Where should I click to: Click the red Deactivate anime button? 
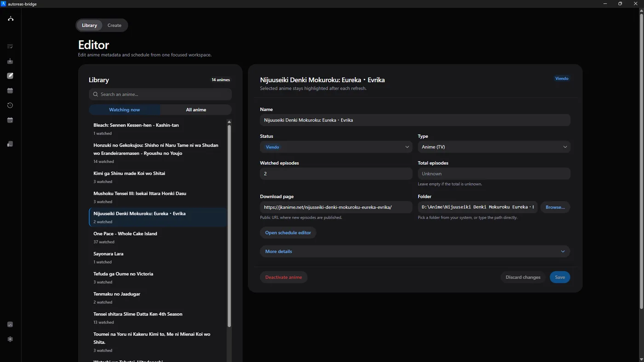click(283, 277)
